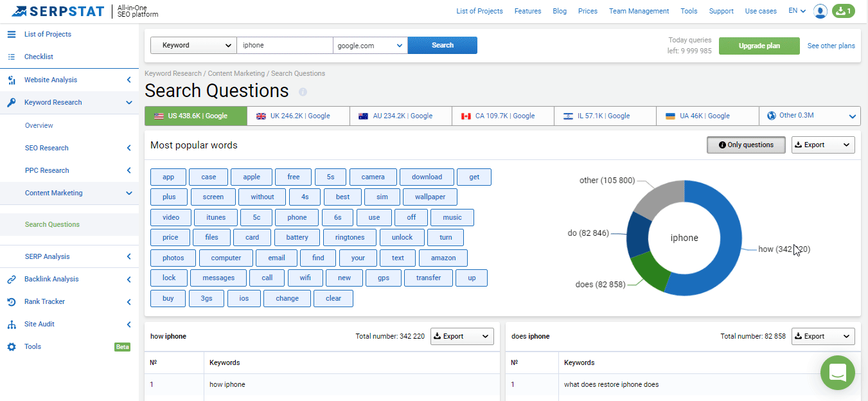Select the 'amazon' popular word tag
868x401 pixels.
point(443,258)
